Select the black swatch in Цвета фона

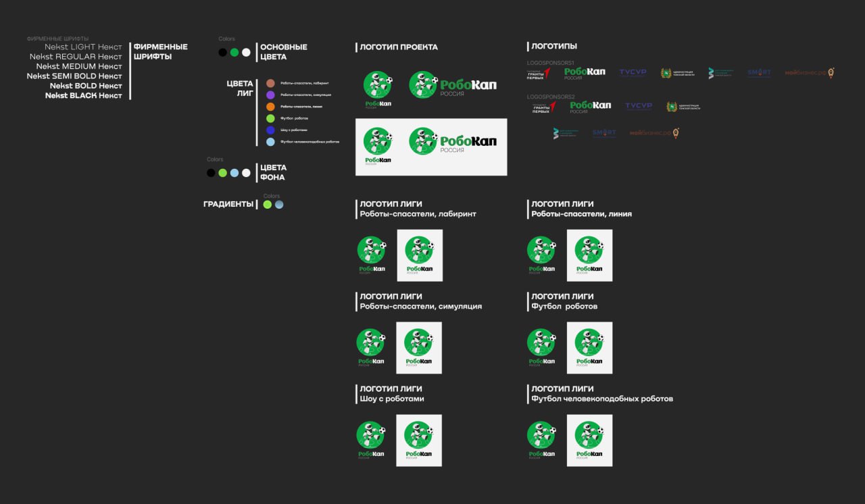[x=211, y=173]
